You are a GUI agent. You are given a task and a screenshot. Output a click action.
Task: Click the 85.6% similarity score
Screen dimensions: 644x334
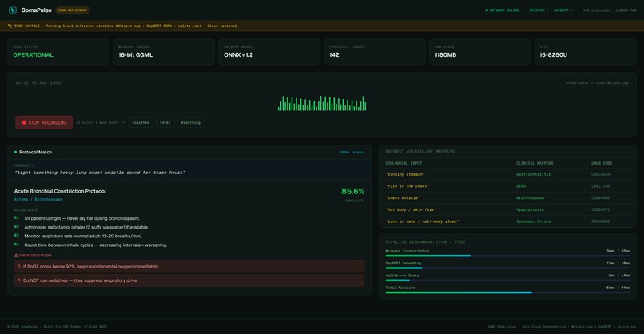[353, 192]
